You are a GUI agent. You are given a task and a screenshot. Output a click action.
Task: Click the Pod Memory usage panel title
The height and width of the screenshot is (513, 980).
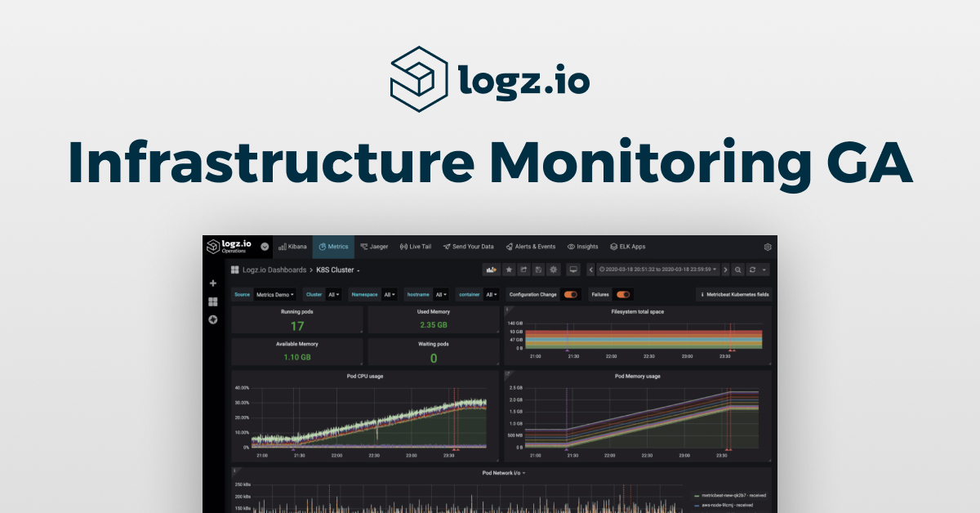(x=637, y=376)
